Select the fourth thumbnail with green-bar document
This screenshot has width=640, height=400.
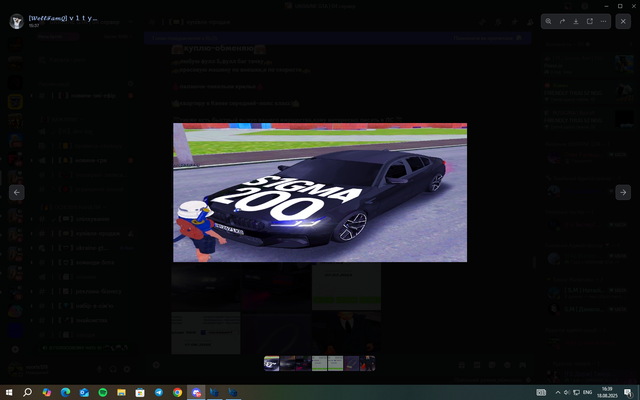click(319, 363)
